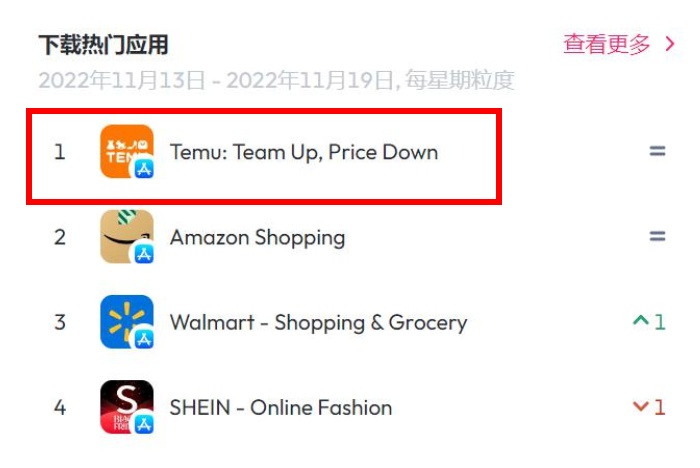Select SHEIN - Online Fashion title

click(281, 408)
